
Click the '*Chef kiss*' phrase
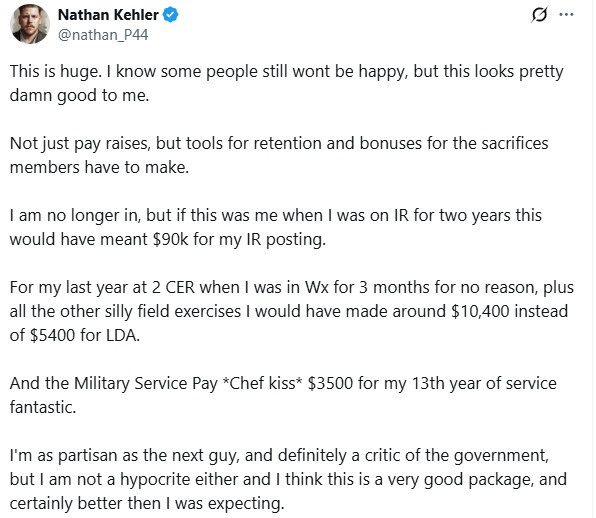(x=262, y=383)
